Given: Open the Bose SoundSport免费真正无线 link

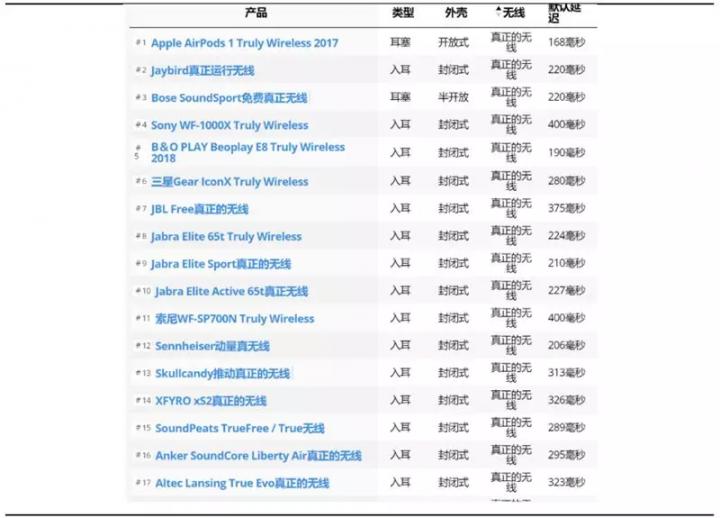Looking at the screenshot, I should pos(229,98).
